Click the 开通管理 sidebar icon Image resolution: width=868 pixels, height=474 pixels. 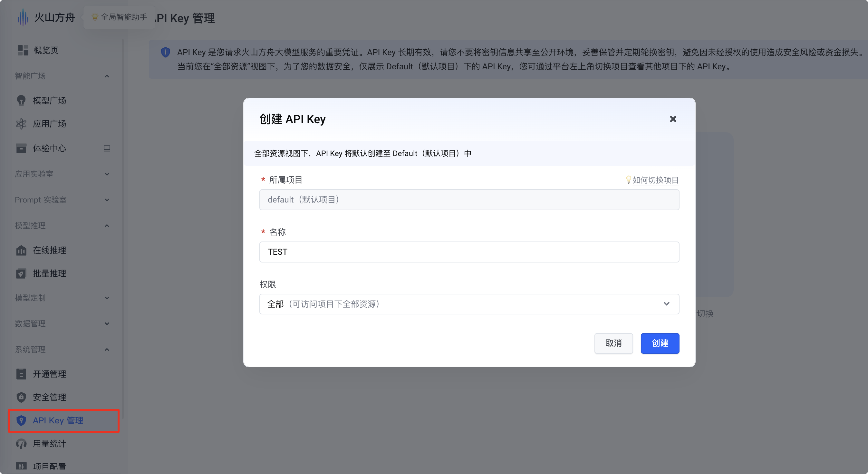click(21, 374)
